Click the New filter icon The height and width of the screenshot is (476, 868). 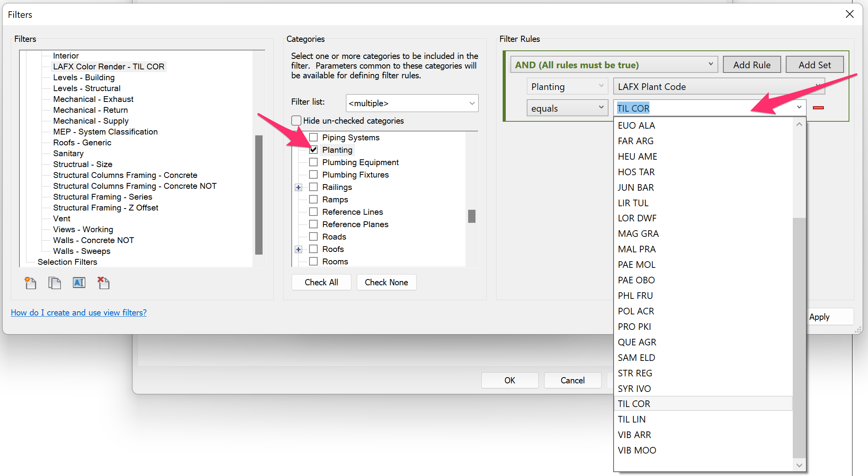(30, 283)
